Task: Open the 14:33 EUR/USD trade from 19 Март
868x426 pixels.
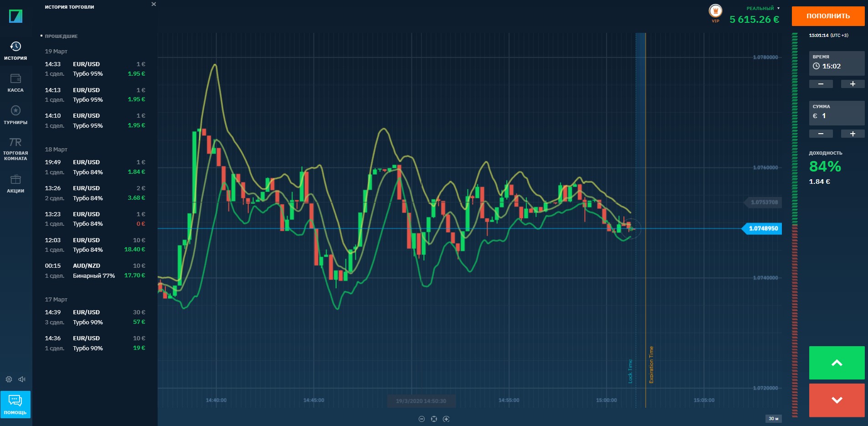Action: tap(95, 69)
